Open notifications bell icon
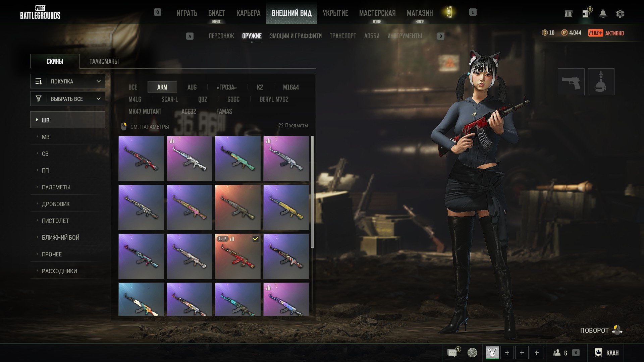Image resolution: width=644 pixels, height=362 pixels. 603,14
